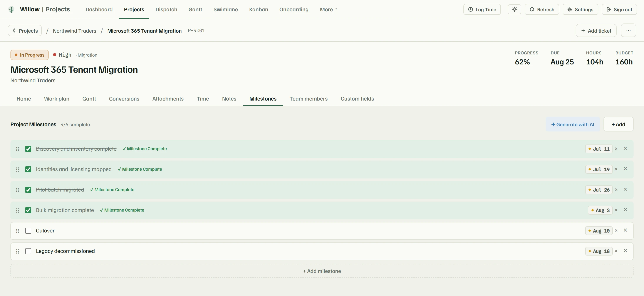644x296 pixels.
Task: Switch to the Attachments tab
Action: (168, 99)
